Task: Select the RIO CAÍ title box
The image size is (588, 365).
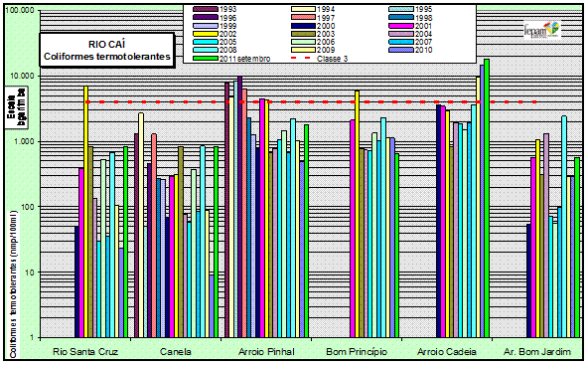Action: coord(107,51)
